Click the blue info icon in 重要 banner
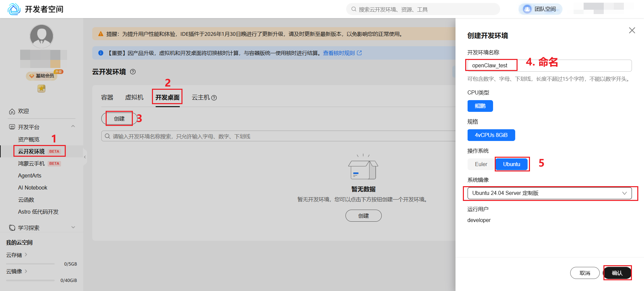 (x=101, y=53)
